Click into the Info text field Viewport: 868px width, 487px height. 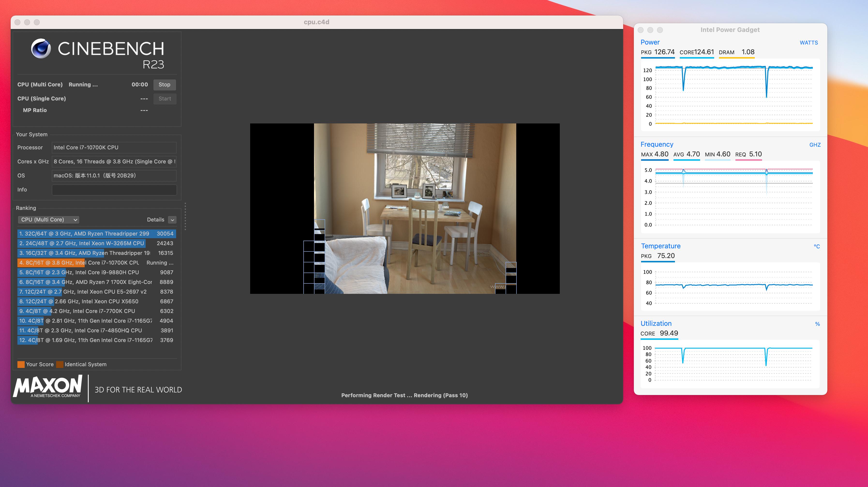pyautogui.click(x=114, y=190)
